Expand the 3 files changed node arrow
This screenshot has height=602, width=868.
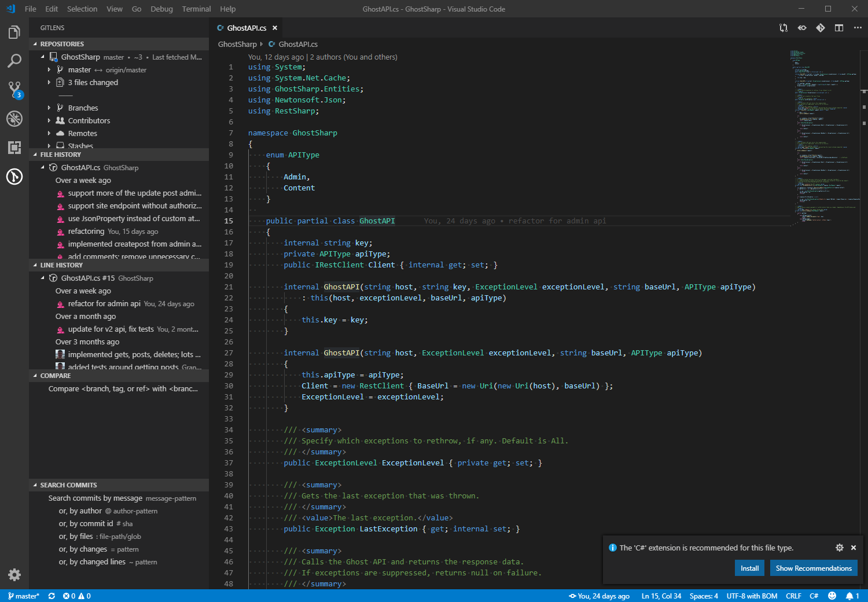(49, 82)
